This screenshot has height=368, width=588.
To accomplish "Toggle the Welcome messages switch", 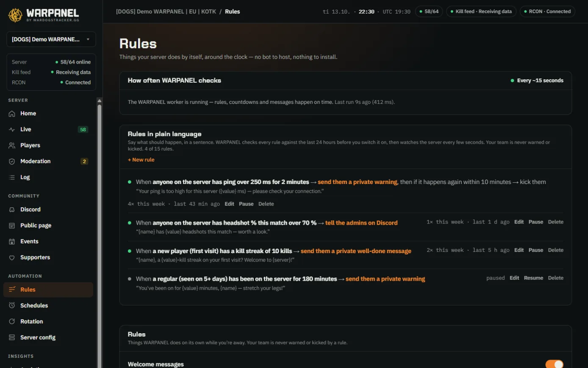I will click(x=554, y=364).
